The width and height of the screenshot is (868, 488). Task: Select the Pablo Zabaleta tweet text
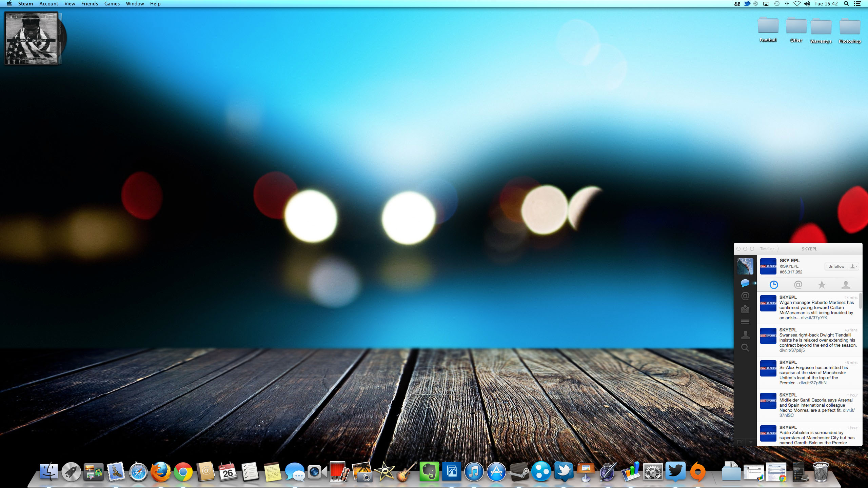(817, 438)
